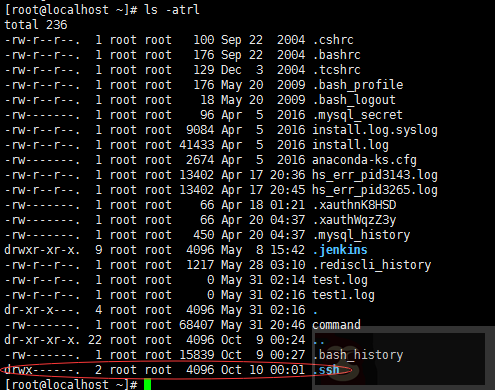Select the .bash_logout file name
Image resolution: width=495 pixels, height=390 pixels.
(354, 100)
